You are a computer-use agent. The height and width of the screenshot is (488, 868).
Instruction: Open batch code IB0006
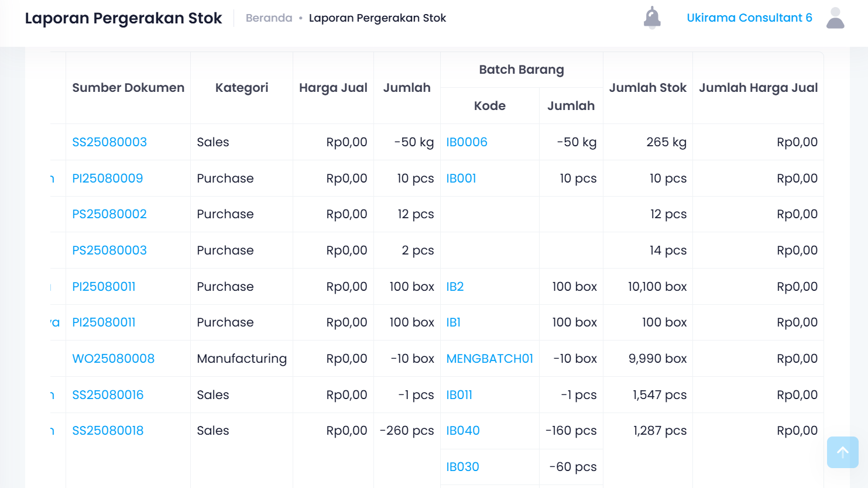click(466, 142)
